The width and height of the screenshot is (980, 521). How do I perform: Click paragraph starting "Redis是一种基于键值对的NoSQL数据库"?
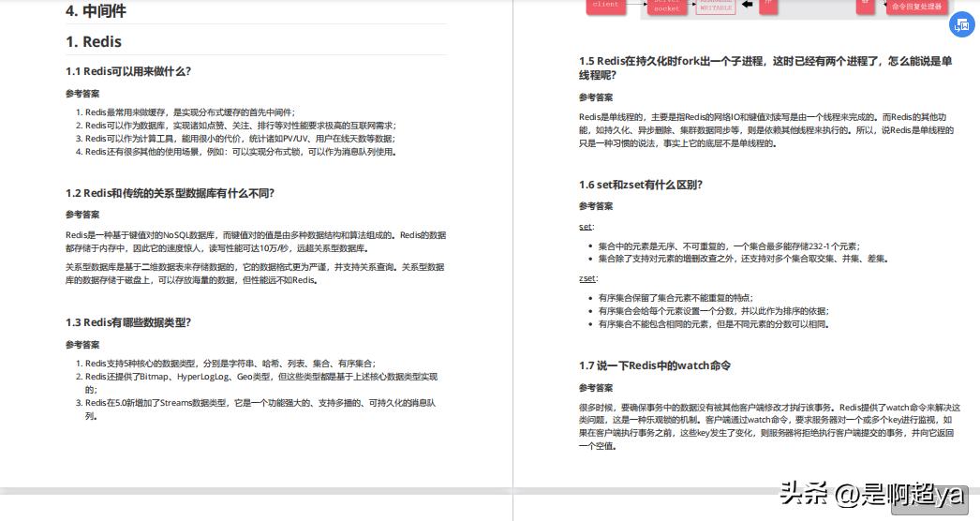(x=256, y=242)
